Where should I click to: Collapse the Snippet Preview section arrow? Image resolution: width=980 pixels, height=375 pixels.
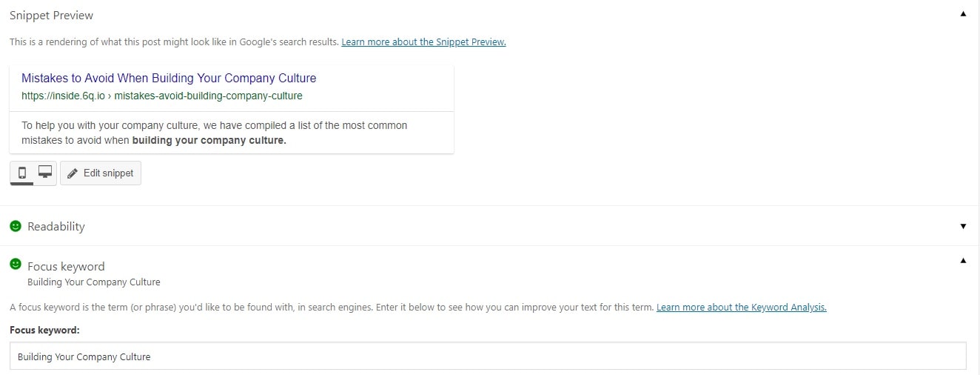point(963,14)
